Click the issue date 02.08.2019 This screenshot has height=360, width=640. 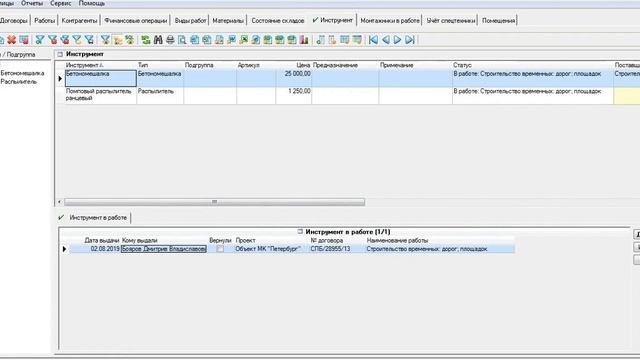tap(105, 249)
